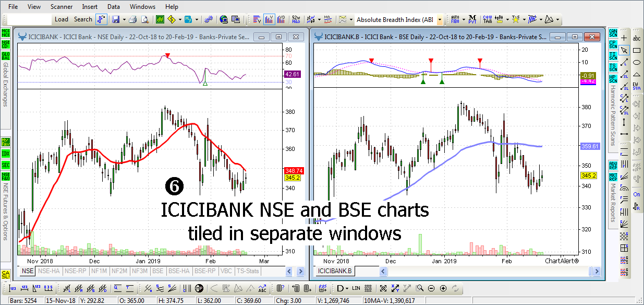
Task: Click the grid lines icon in bottom toolbar
Action: (x=368, y=288)
